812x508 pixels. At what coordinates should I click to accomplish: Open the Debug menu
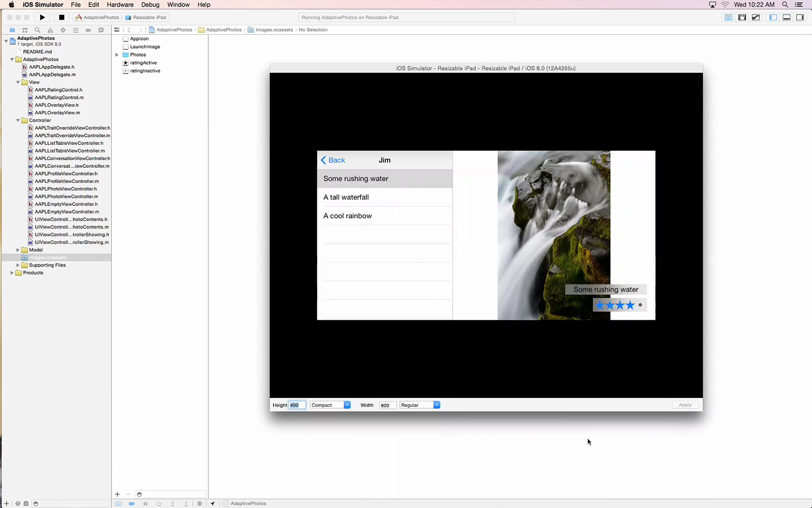[x=150, y=5]
